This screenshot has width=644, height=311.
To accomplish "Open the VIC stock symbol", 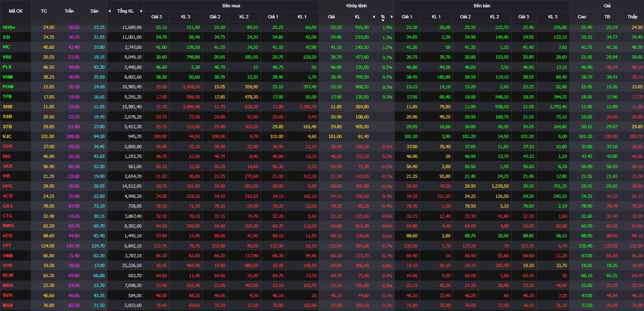I will [7, 47].
